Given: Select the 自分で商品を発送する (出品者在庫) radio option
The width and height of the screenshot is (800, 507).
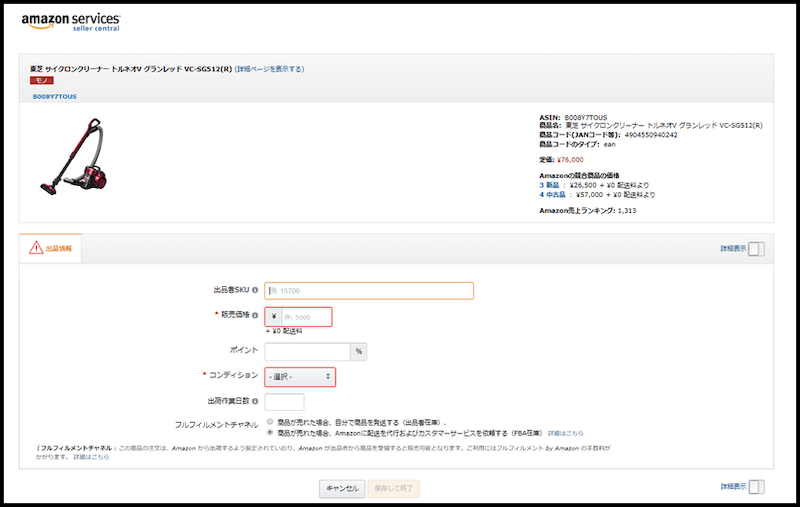Looking at the screenshot, I should (270, 422).
